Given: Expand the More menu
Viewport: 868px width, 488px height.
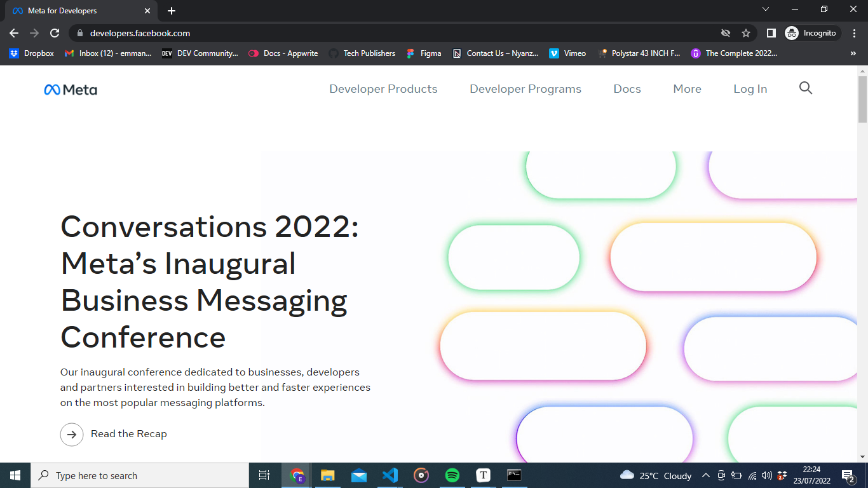Looking at the screenshot, I should click(687, 89).
